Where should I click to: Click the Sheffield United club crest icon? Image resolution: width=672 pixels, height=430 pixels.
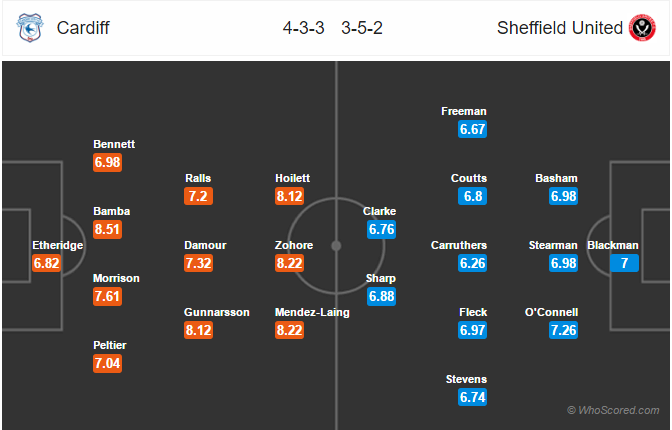tap(642, 28)
